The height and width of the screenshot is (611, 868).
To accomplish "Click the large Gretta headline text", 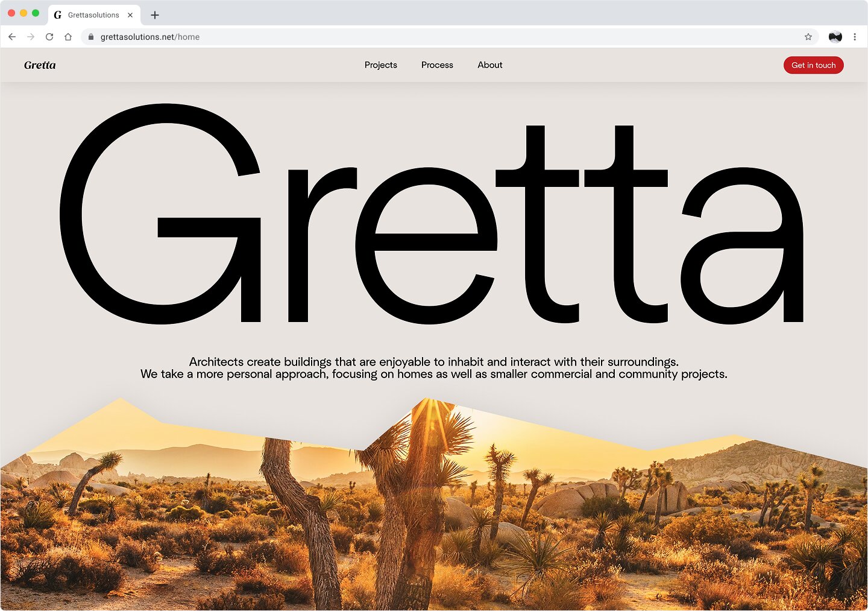I will (432, 217).
